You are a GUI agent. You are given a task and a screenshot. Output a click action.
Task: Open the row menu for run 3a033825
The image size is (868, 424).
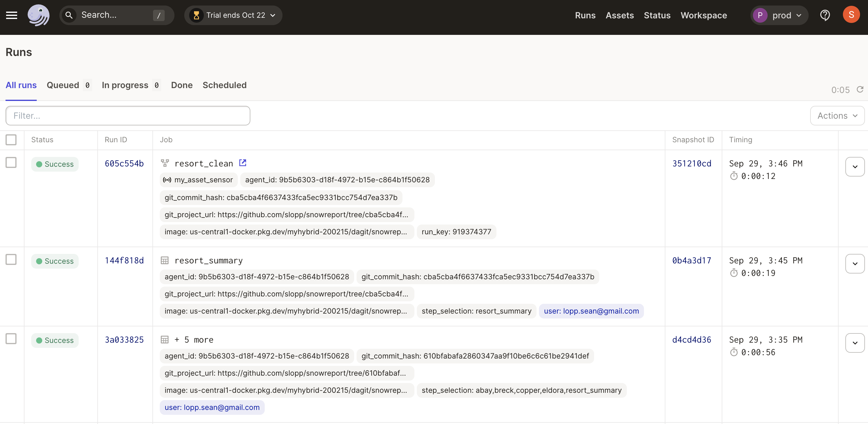point(855,343)
